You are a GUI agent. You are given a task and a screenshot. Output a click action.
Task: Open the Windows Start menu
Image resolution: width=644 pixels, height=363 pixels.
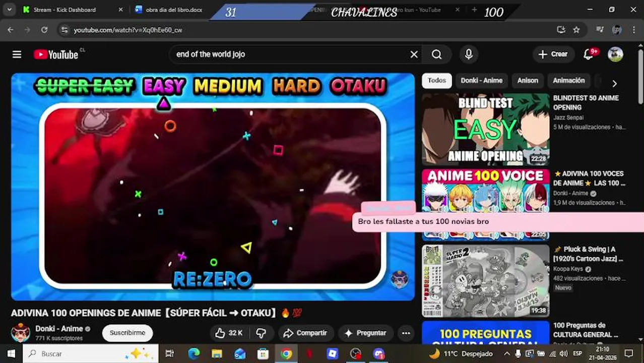[x=11, y=354]
